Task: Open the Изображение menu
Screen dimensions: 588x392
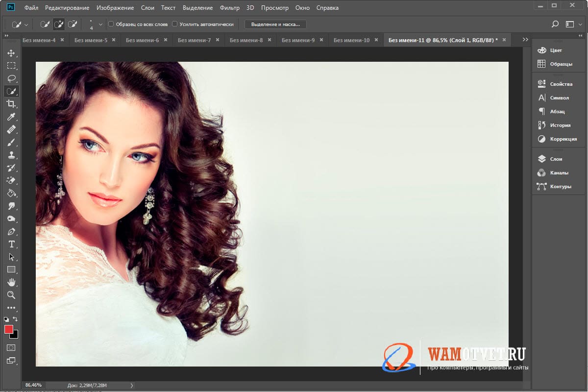Action: pos(115,8)
